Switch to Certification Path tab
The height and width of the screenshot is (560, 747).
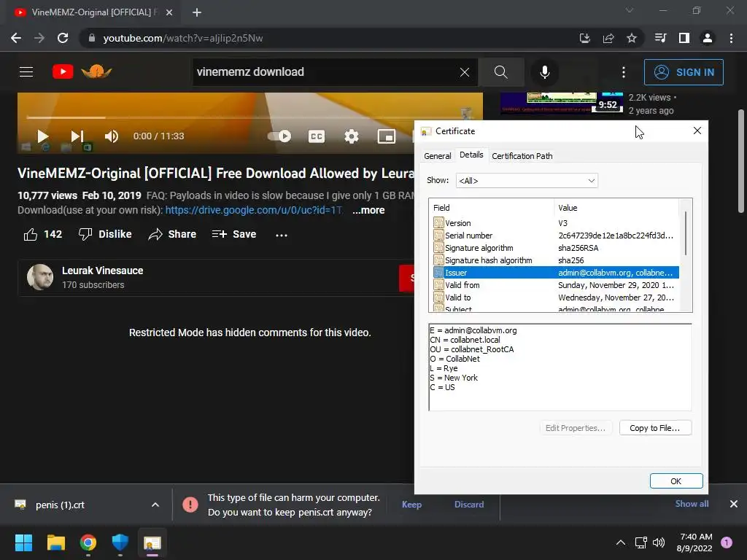522,156
